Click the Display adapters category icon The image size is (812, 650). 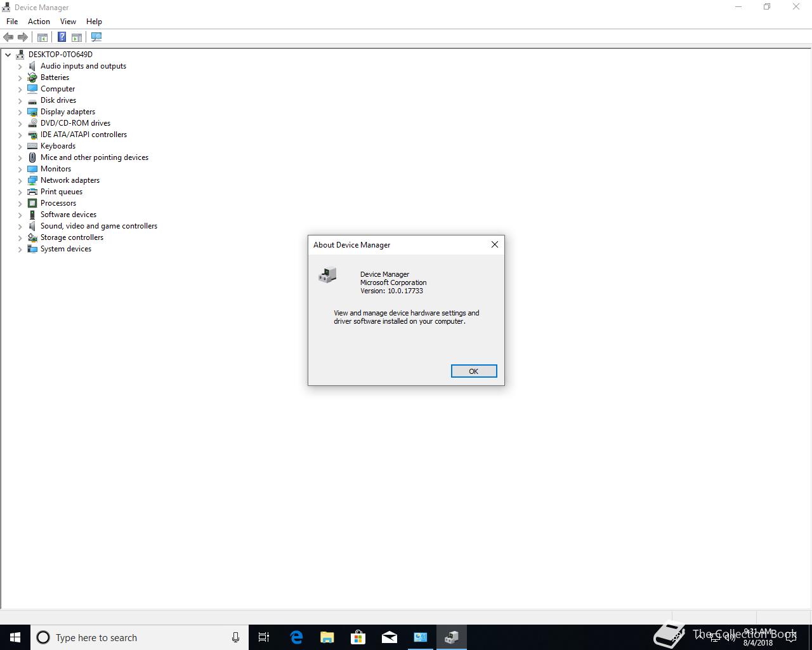tap(32, 112)
